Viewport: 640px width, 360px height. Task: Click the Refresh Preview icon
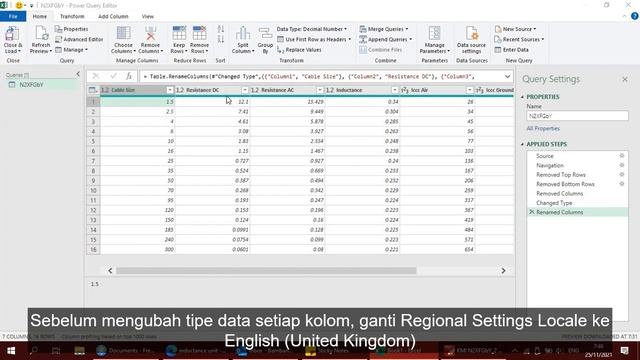point(41,33)
